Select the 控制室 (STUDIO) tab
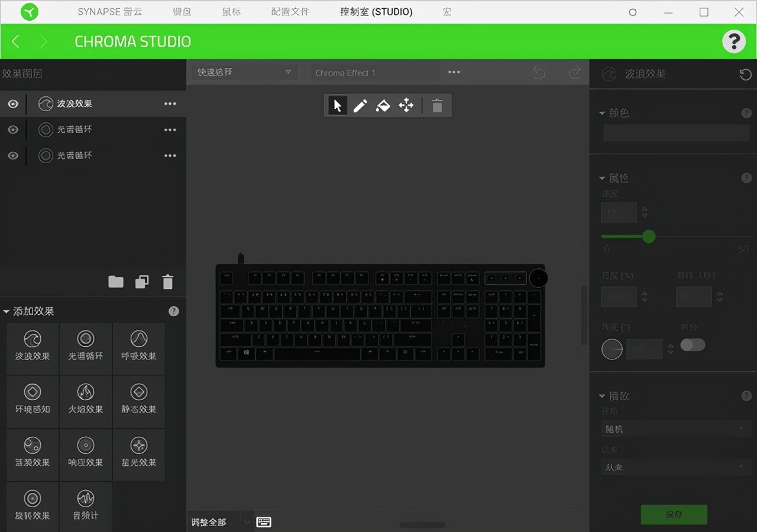The image size is (757, 532). pos(377,12)
